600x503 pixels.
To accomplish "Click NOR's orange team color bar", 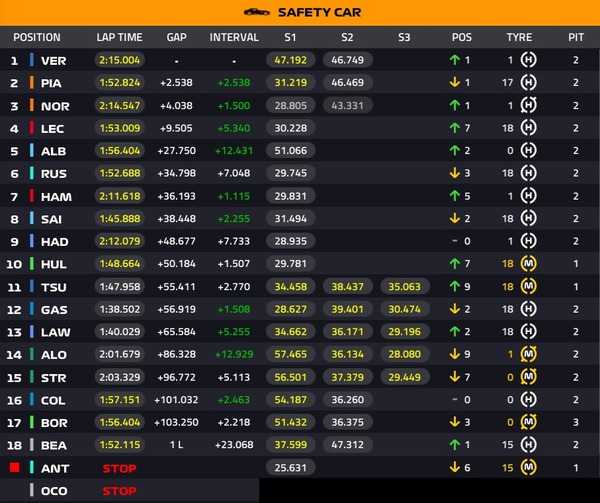I will pos(32,105).
